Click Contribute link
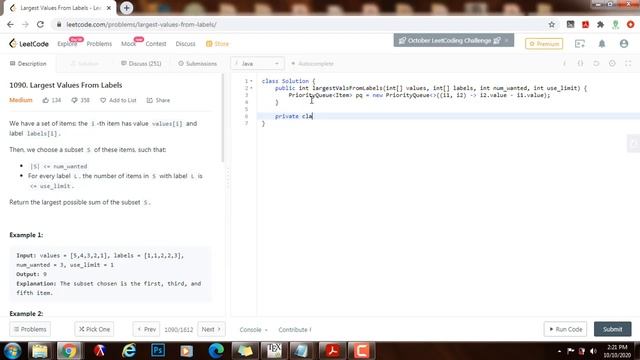 295,329
